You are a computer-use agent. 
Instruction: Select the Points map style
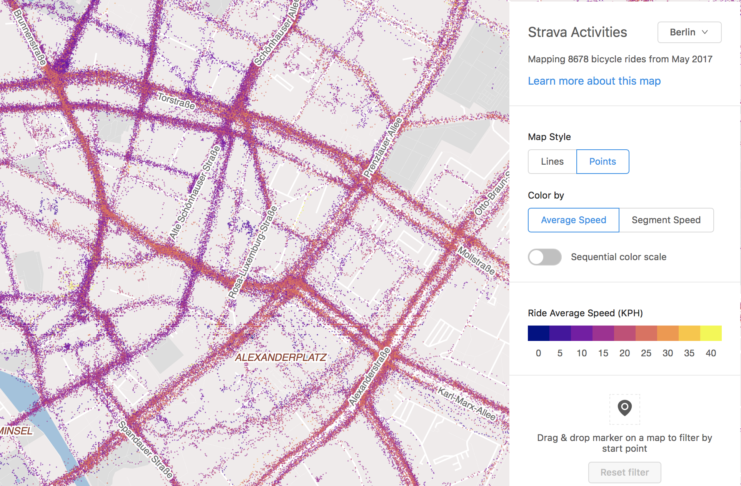click(x=603, y=162)
